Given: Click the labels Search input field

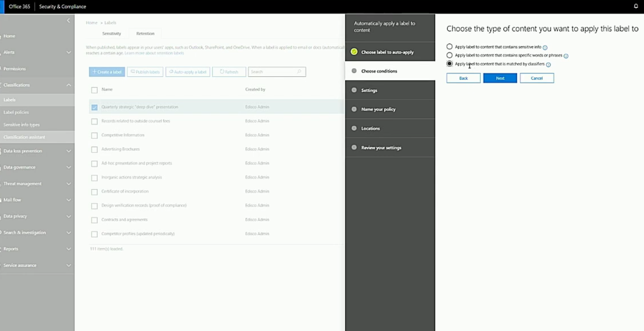Looking at the screenshot, I should [x=272, y=72].
